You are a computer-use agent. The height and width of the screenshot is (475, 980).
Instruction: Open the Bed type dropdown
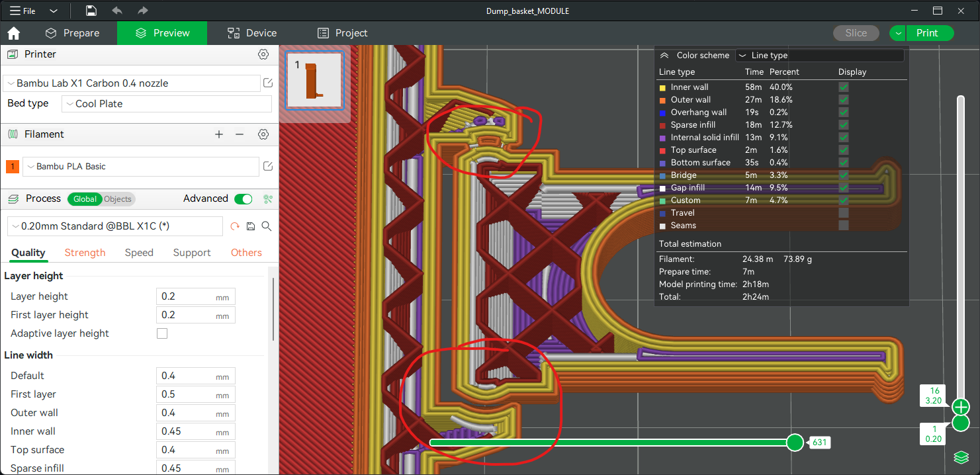pyautogui.click(x=167, y=104)
